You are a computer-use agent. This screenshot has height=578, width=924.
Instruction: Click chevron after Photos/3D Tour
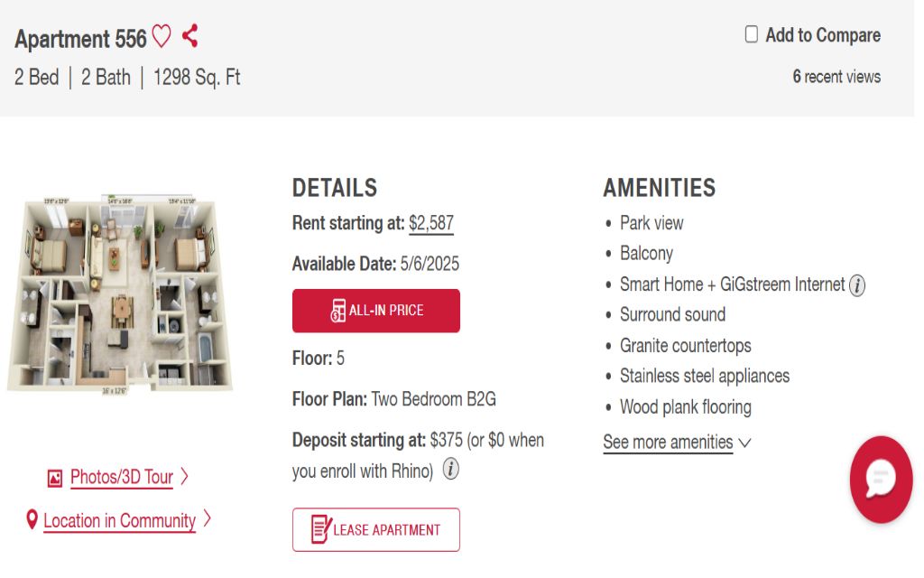(x=184, y=477)
